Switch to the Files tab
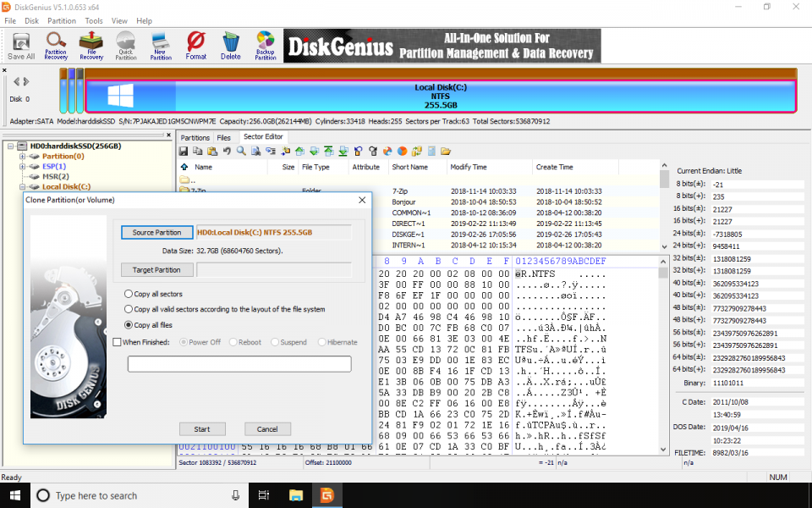Viewport: 812px width, 508px height. point(223,137)
